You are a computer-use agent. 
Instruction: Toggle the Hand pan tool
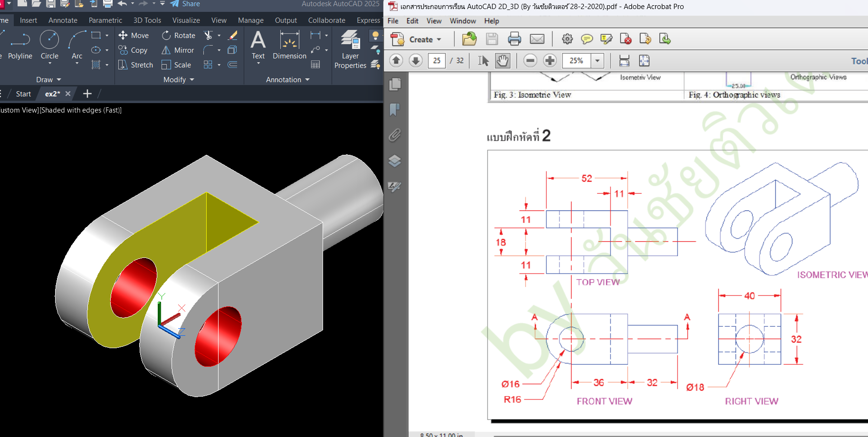[503, 61]
